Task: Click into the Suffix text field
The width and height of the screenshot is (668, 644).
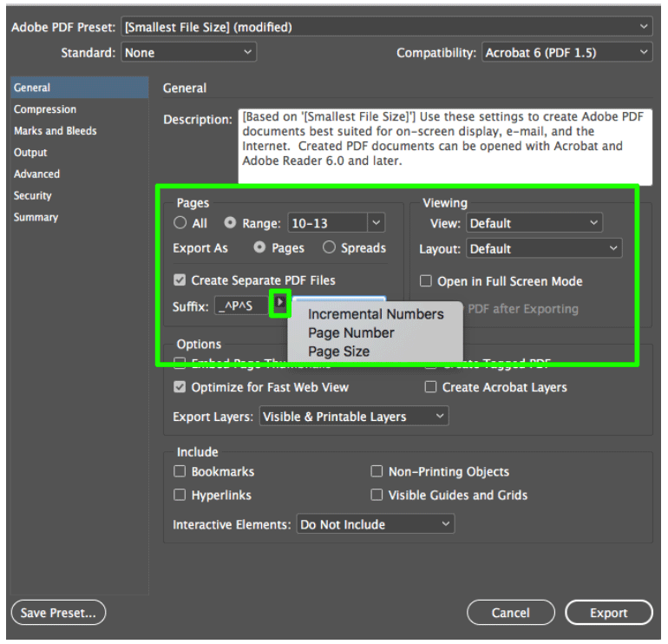Action: coord(241,306)
